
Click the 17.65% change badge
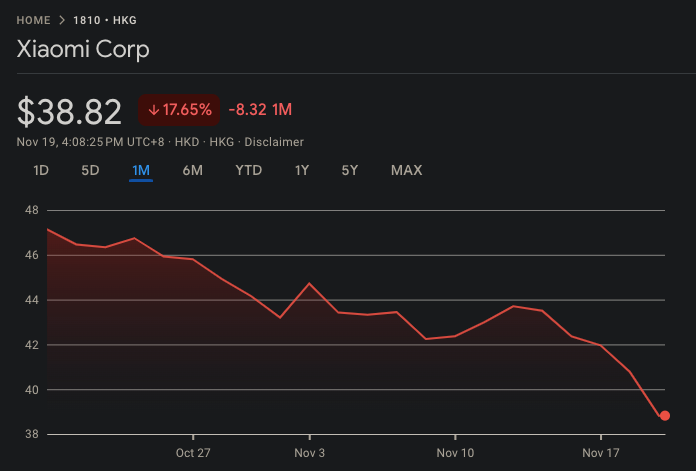point(178,110)
